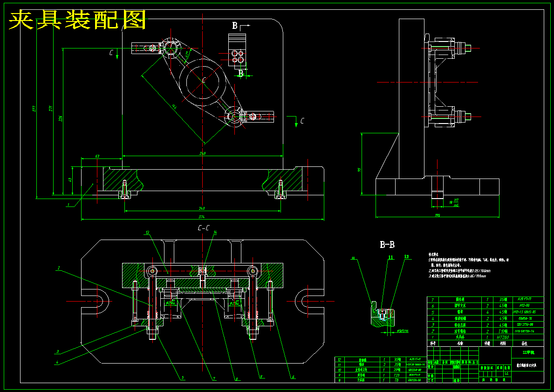Click the 240 dimension between bolts

(x=201, y=208)
